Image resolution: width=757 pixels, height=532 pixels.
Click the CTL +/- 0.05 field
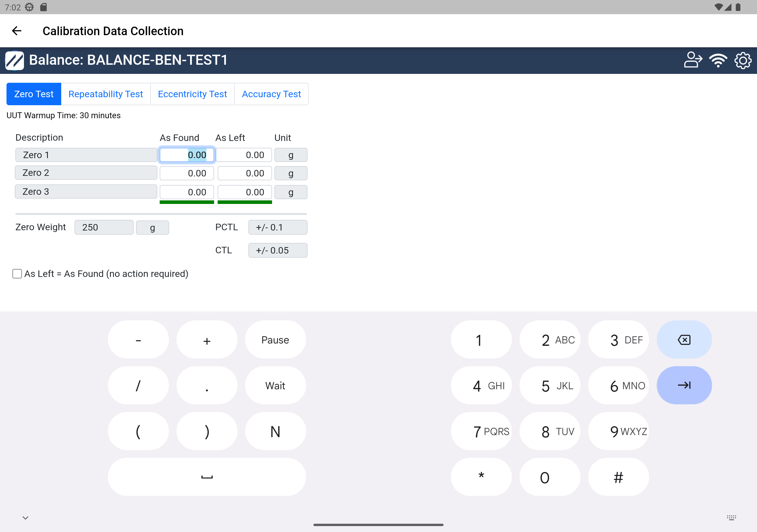click(278, 250)
